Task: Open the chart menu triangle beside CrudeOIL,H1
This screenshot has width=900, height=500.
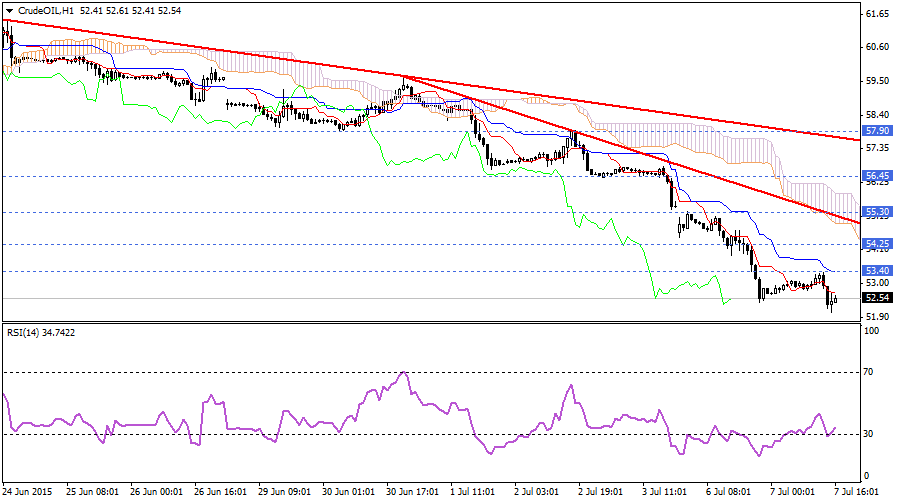Action: (8, 9)
